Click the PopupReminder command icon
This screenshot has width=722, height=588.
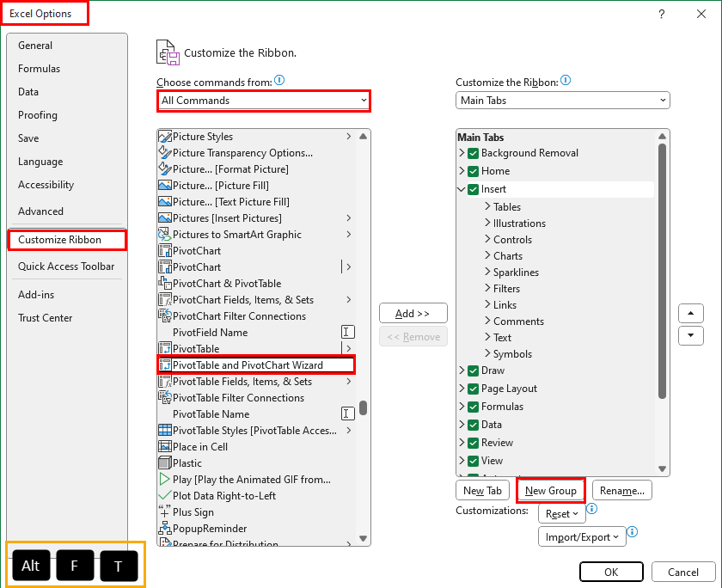point(165,529)
